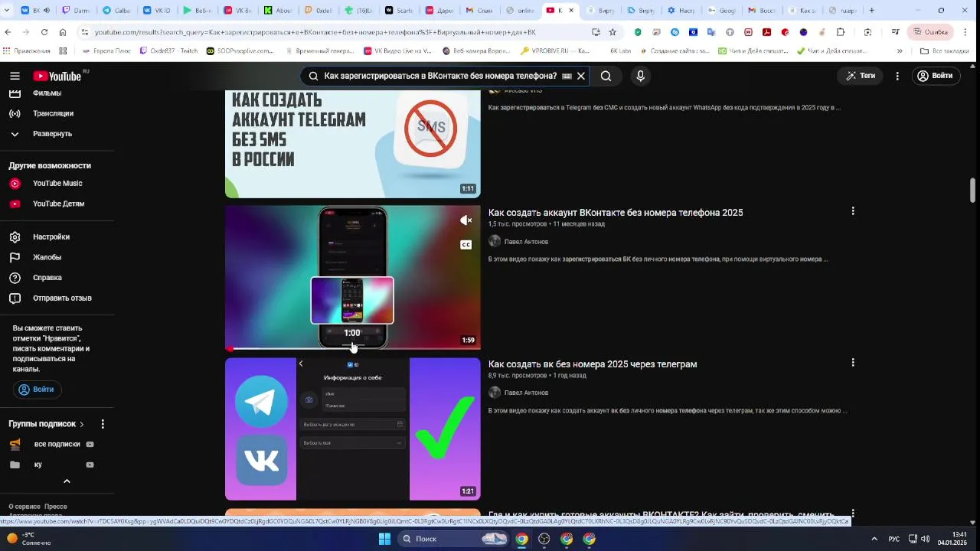The height and width of the screenshot is (551, 980).
Task: Open OBS Studio from the taskbar
Action: [544, 539]
